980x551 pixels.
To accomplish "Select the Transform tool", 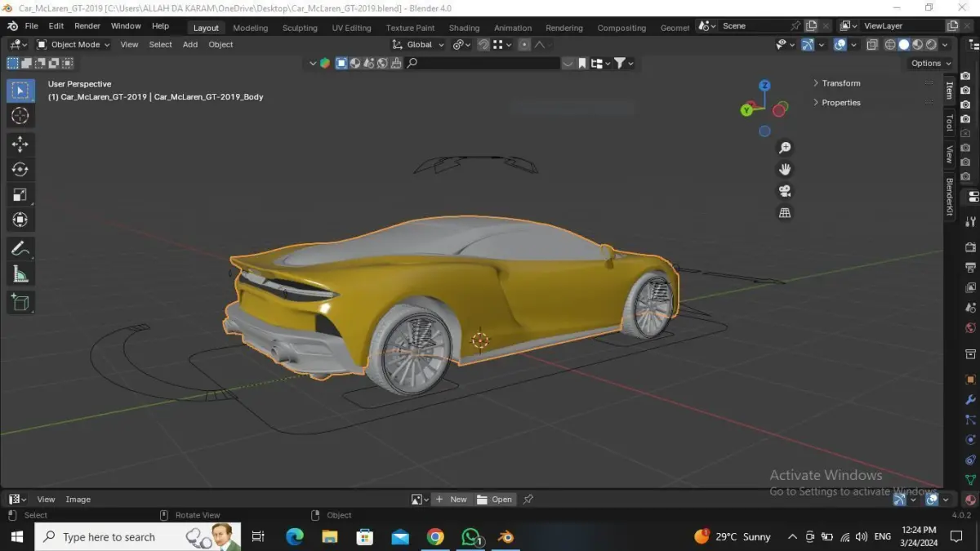I will [20, 220].
